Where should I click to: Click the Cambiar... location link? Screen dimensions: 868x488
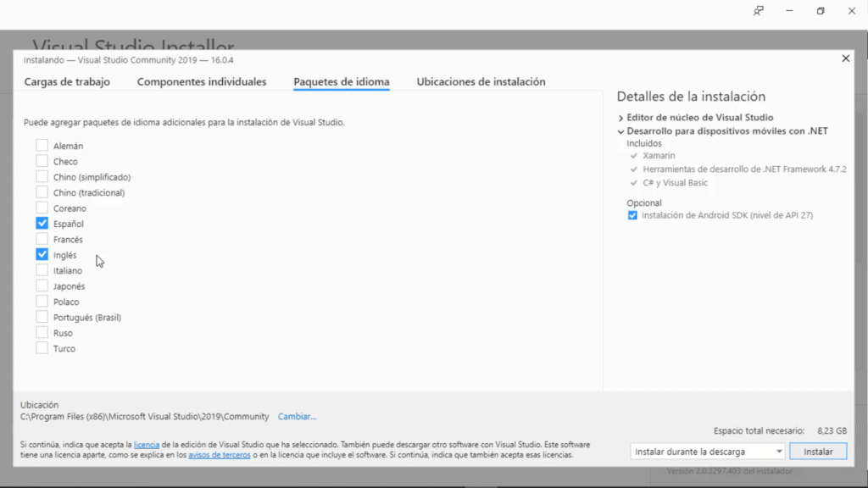(297, 417)
